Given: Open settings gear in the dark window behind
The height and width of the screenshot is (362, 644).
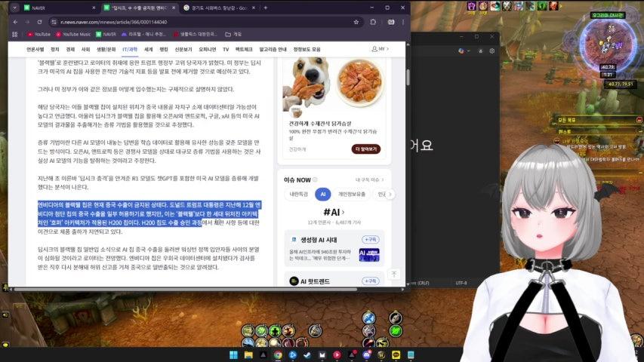Looking at the screenshot, I should 492,51.
